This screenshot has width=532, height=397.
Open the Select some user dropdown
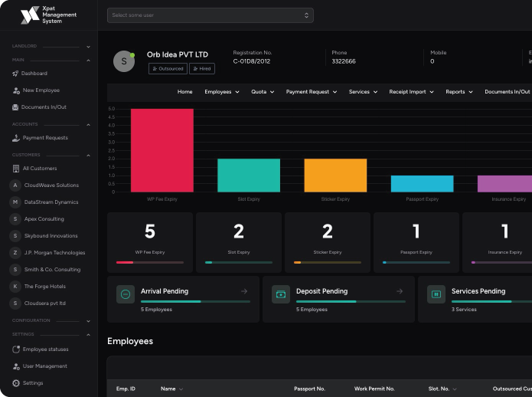tap(210, 15)
